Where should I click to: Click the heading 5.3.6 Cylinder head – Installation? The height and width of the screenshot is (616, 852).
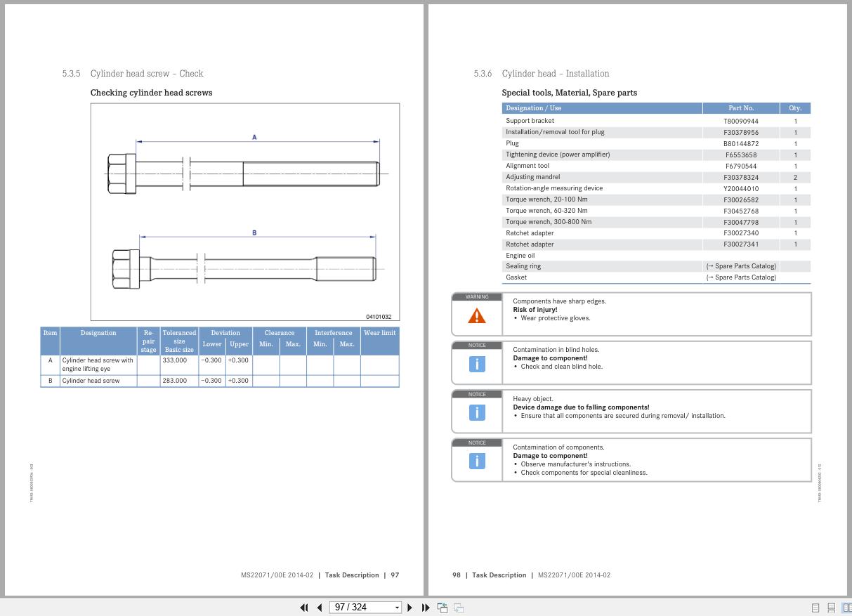(x=542, y=74)
